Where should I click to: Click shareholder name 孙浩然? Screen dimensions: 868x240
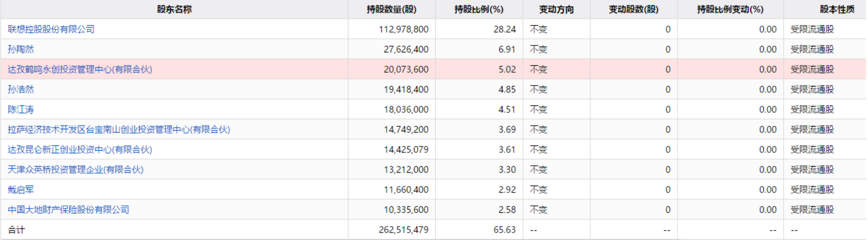[21, 89]
